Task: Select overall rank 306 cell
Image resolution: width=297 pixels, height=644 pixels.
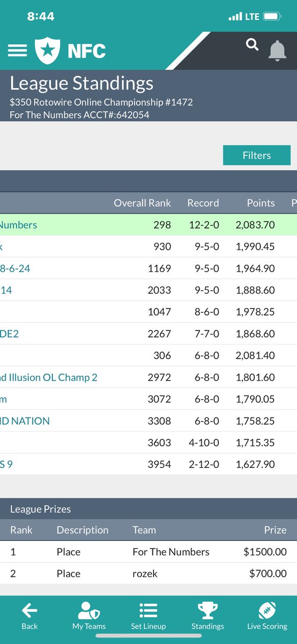Action: (162, 355)
